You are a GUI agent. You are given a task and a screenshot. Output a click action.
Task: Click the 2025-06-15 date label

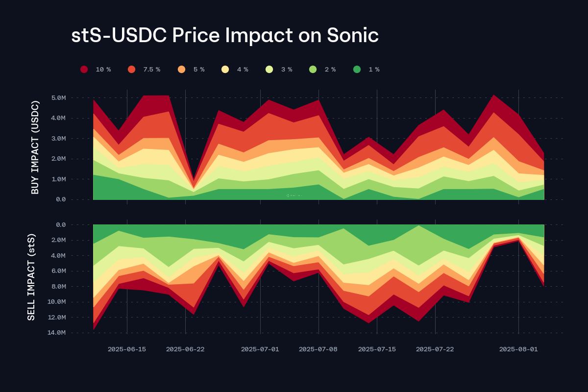point(127,349)
